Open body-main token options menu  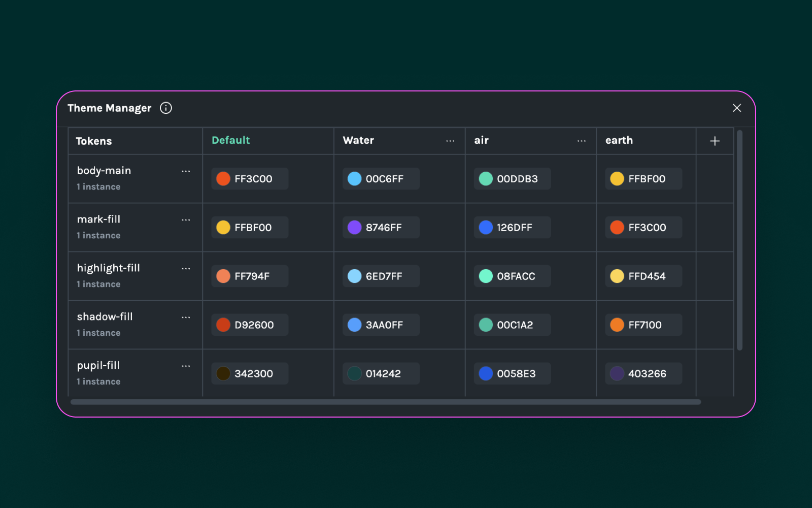(186, 171)
